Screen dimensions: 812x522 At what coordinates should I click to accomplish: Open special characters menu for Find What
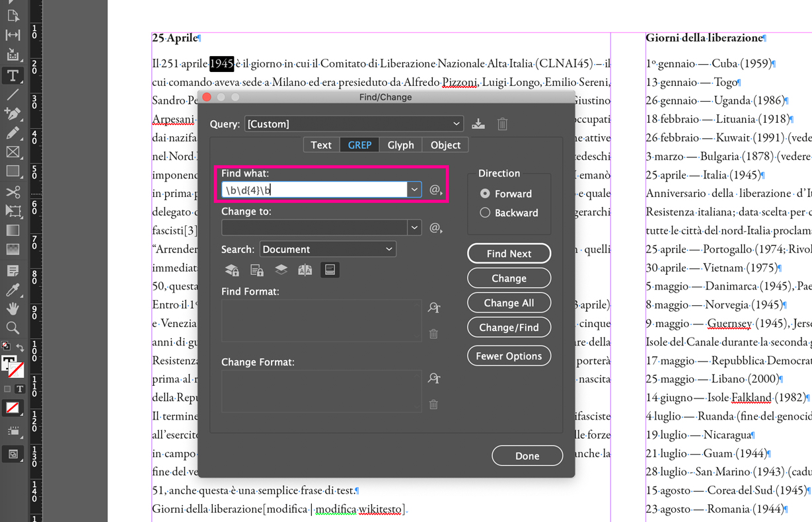click(x=434, y=188)
